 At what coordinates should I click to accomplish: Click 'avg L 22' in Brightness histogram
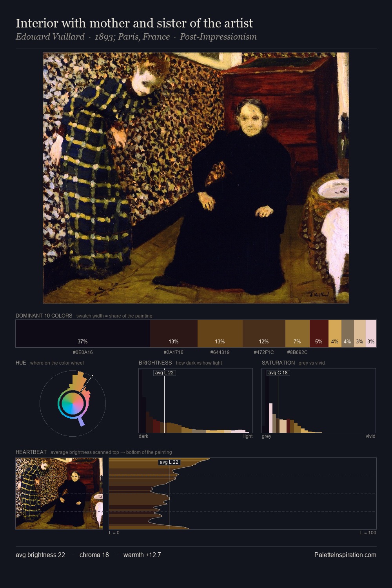tap(164, 373)
